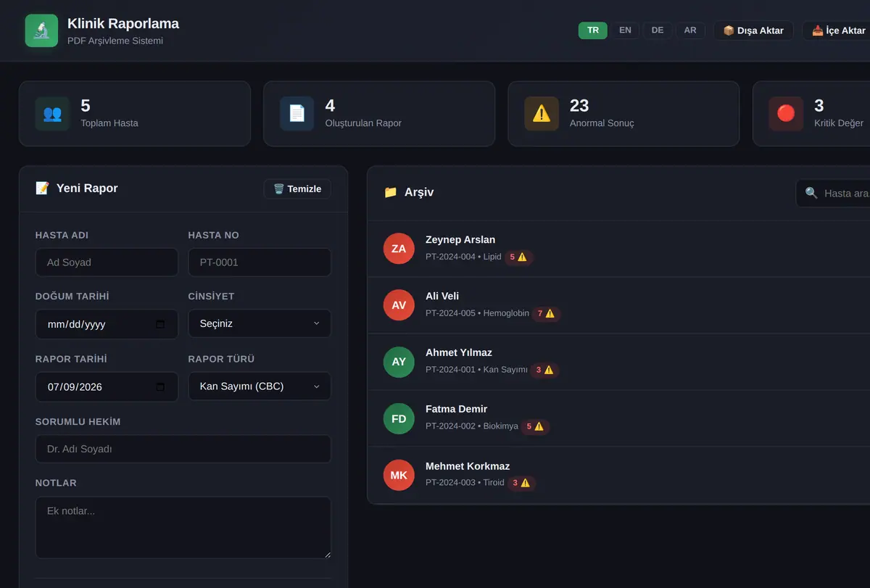870x588 pixels.
Task: Click the AY avatar for Ahmet Yılmaz
Action: 399,362
